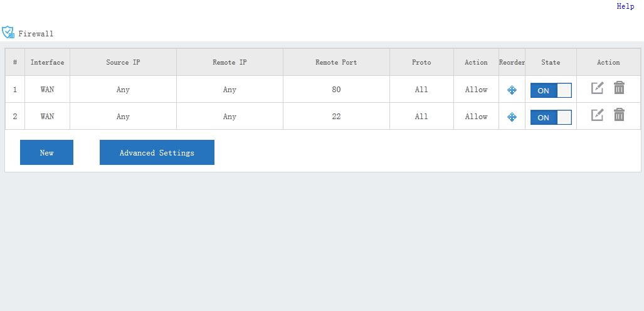This screenshot has height=311, width=644.
Task: Click reorder arrows icon for rule 1
Action: click(512, 90)
